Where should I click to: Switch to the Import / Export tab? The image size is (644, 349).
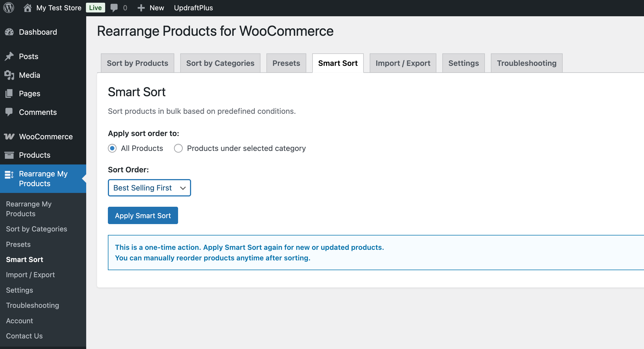click(x=402, y=63)
